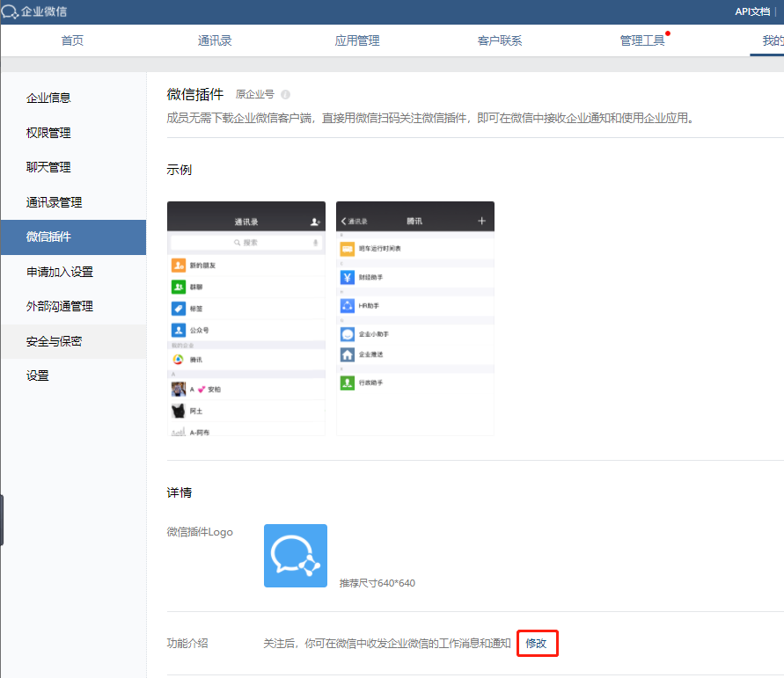
Task: Click the 原企业号 label
Action: click(255, 94)
